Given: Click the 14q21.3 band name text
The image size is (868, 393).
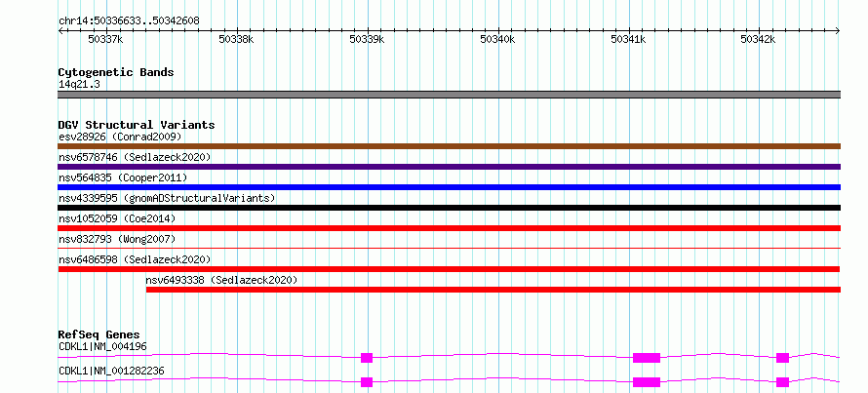Looking at the screenshot, I should (x=79, y=84).
